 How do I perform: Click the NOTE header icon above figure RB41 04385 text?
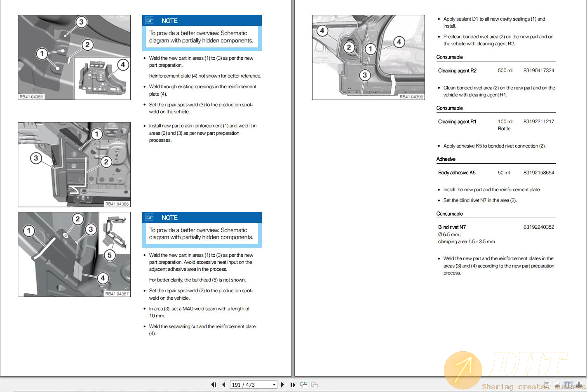coord(150,20)
